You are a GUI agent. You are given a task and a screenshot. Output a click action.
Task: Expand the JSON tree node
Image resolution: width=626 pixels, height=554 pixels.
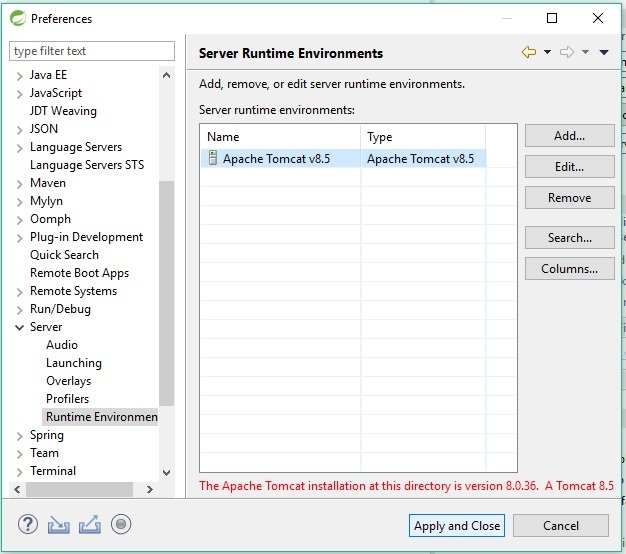19,130
